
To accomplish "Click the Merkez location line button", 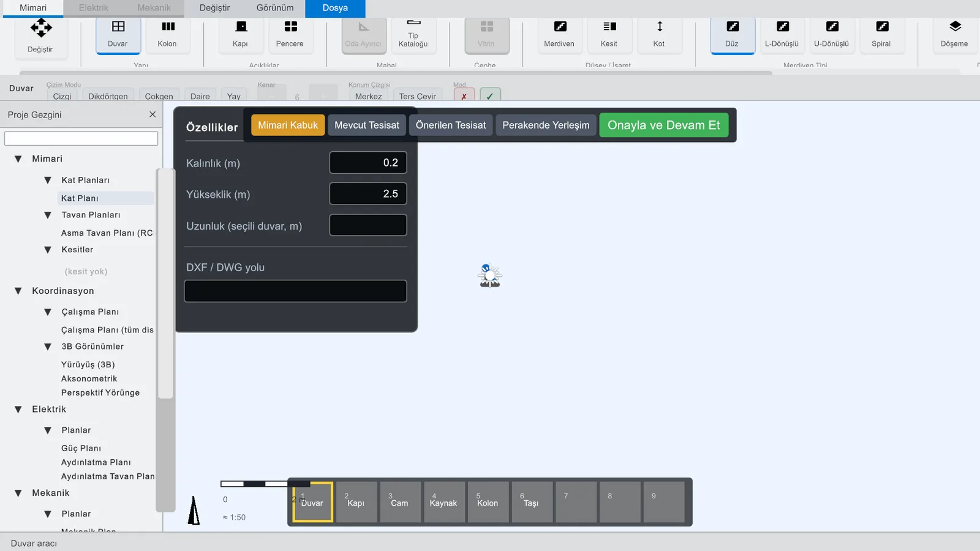I will [369, 96].
